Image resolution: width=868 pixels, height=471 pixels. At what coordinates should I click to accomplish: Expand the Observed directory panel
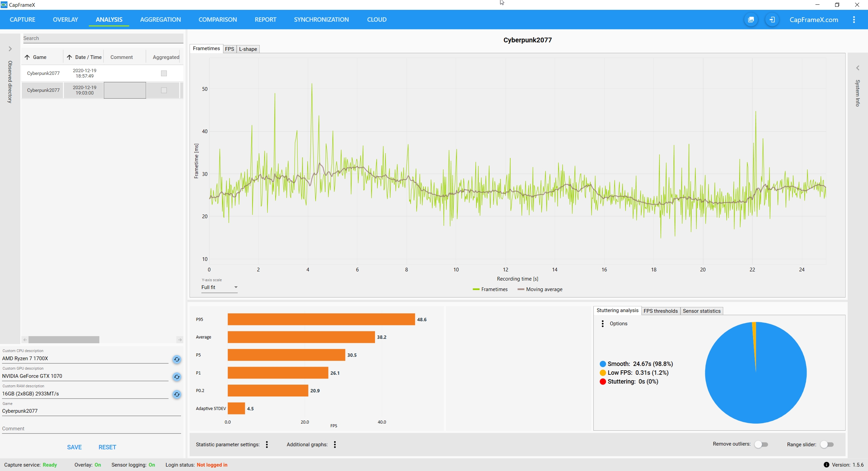10,49
